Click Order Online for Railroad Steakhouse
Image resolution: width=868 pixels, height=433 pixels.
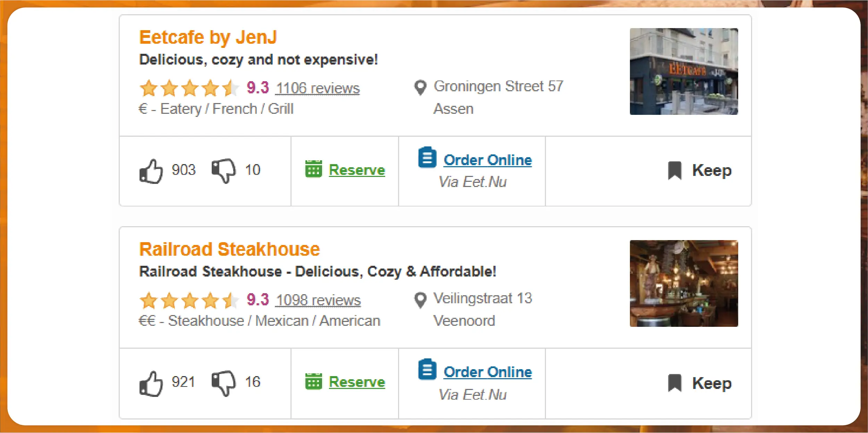[488, 372]
